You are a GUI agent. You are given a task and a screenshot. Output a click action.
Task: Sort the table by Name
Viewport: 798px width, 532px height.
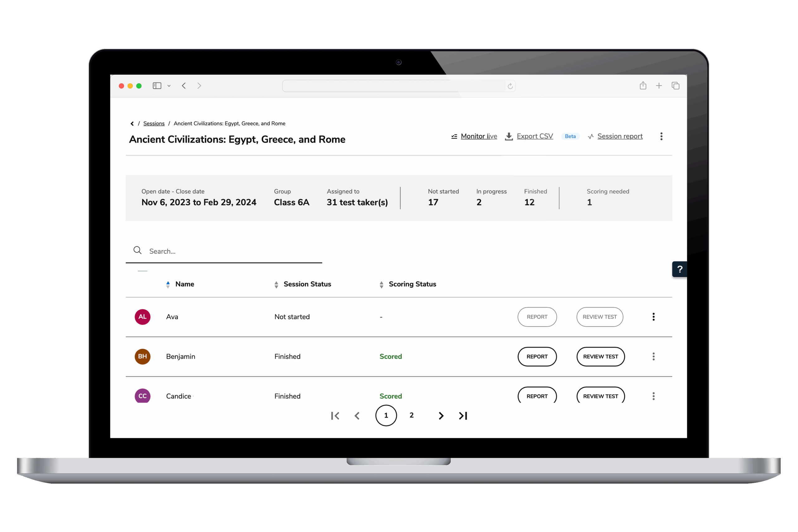184,284
